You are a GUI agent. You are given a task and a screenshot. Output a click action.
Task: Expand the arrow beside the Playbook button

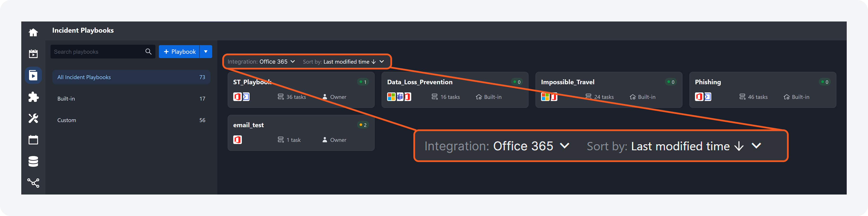(206, 52)
